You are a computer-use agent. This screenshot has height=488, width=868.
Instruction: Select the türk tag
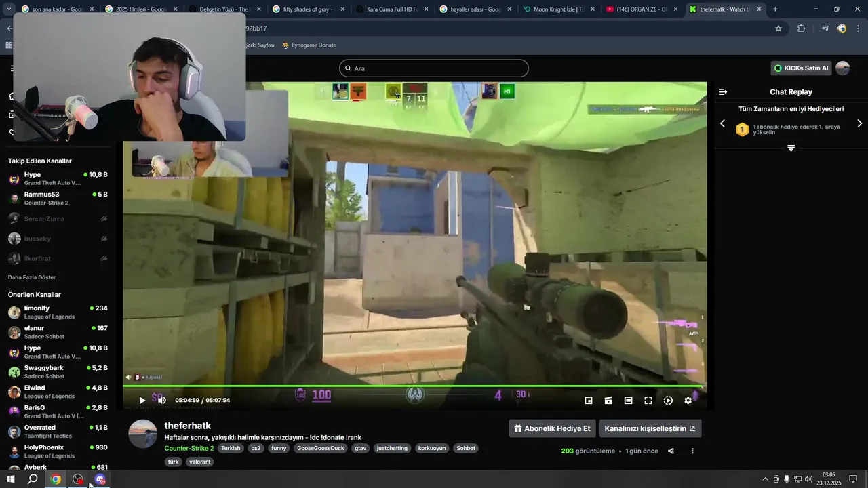[x=174, y=462]
